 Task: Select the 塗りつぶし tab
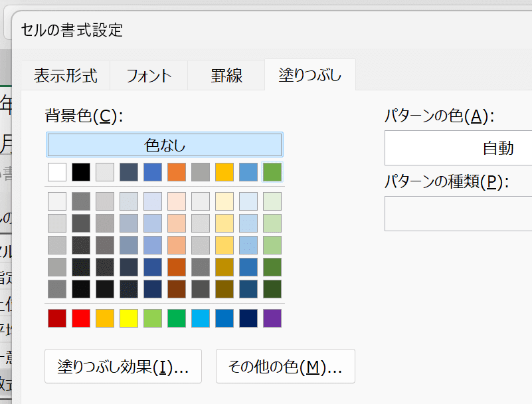(x=310, y=76)
